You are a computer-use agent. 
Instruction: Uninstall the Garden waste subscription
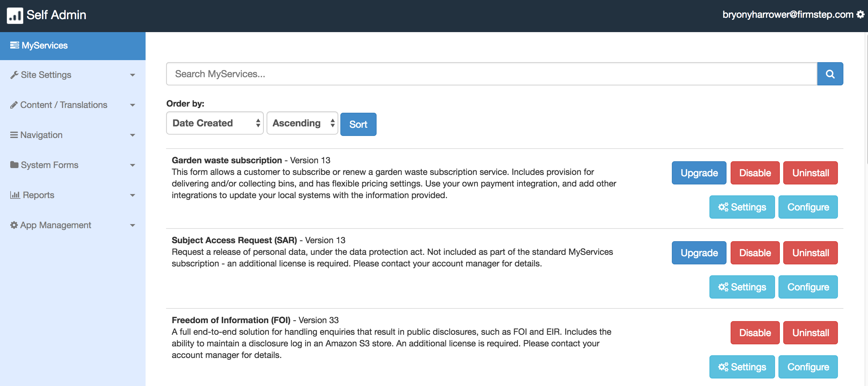[x=810, y=173]
